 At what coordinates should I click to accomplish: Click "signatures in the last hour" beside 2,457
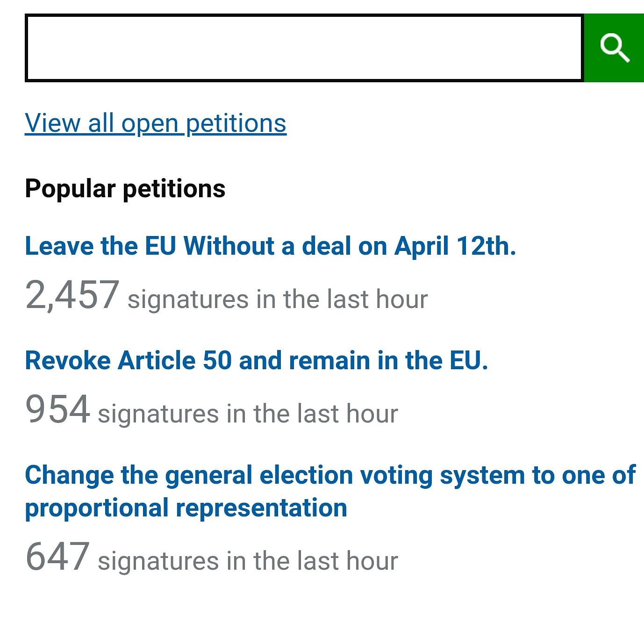(278, 299)
